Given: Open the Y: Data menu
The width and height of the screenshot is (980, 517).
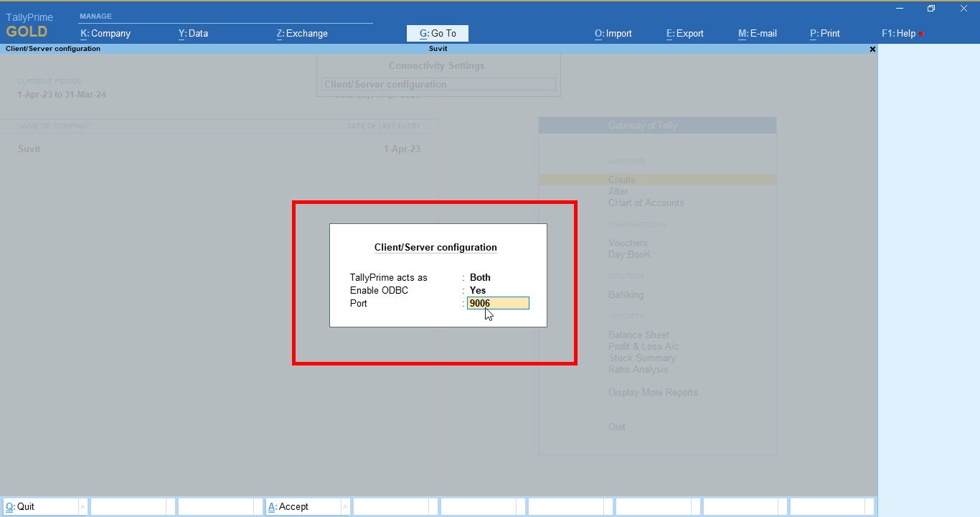Looking at the screenshot, I should click(x=193, y=33).
